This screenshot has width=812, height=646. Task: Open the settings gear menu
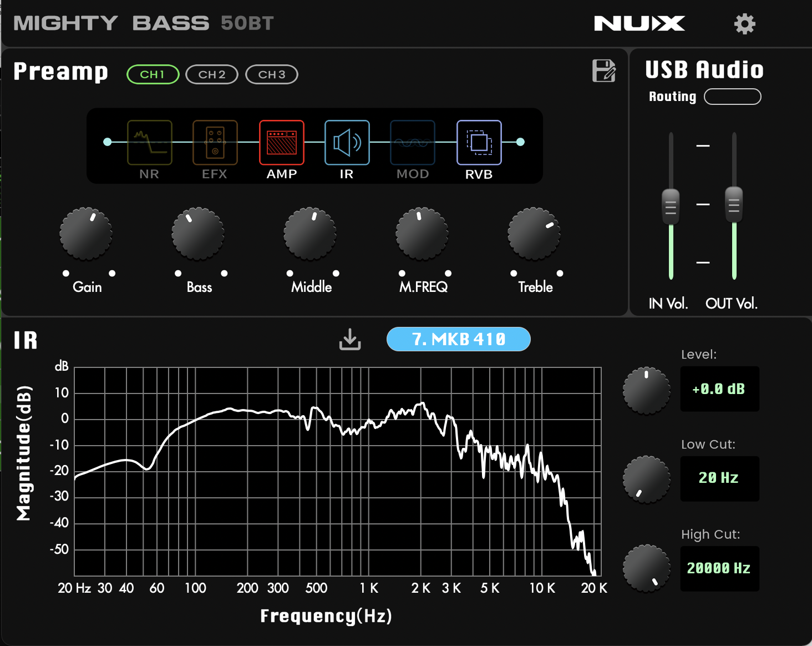(x=744, y=24)
